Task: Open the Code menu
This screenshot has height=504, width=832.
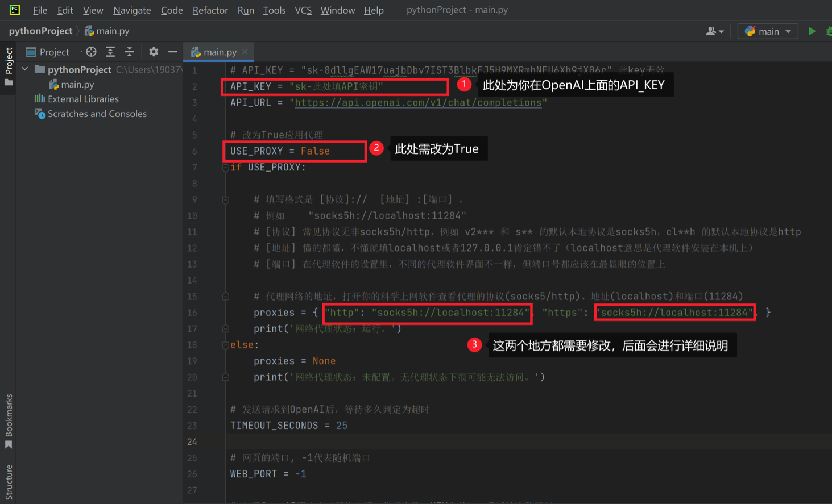Action: (172, 10)
